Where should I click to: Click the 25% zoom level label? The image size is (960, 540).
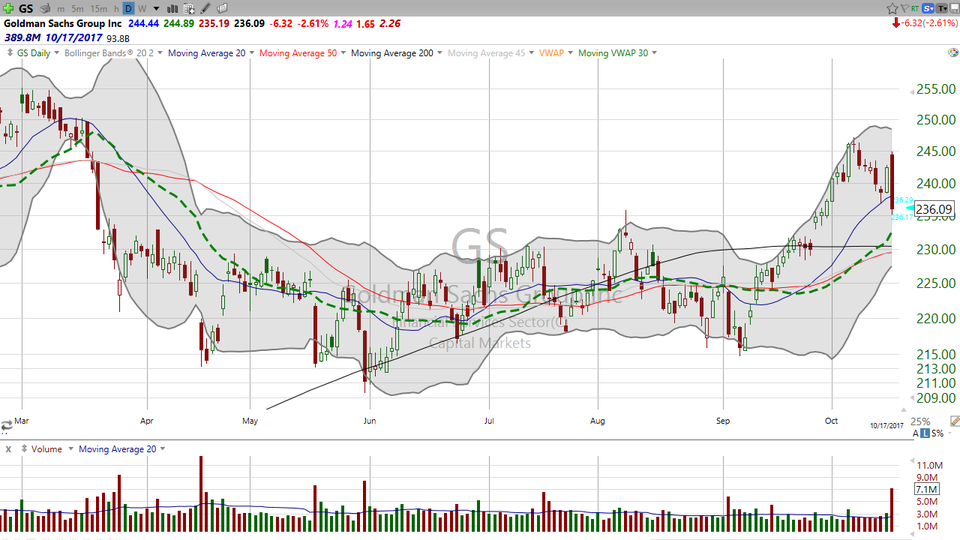tap(920, 421)
